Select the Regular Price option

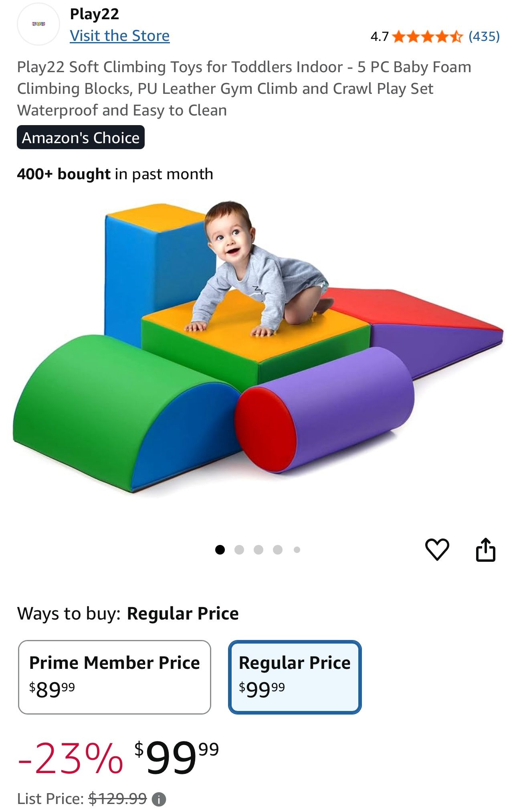[x=295, y=677]
